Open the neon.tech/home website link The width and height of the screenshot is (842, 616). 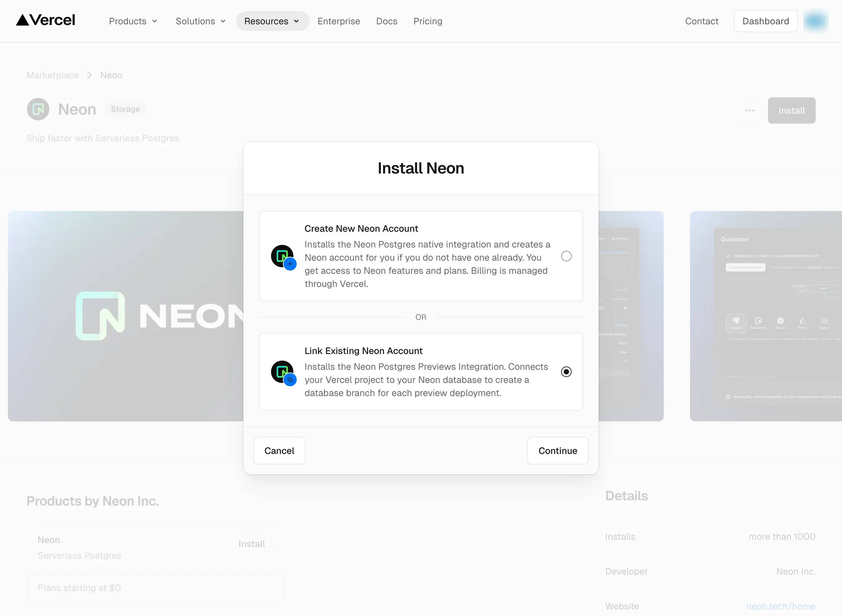pos(780,606)
